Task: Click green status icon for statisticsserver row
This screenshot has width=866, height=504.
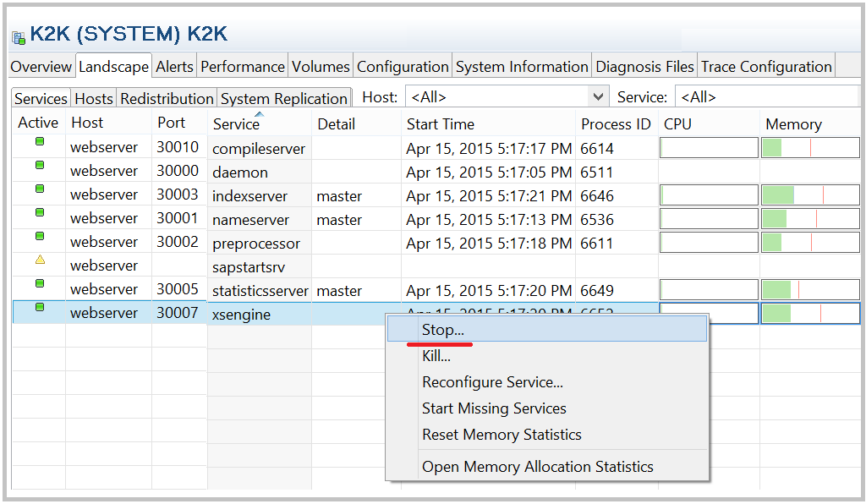Action: pos(40,284)
